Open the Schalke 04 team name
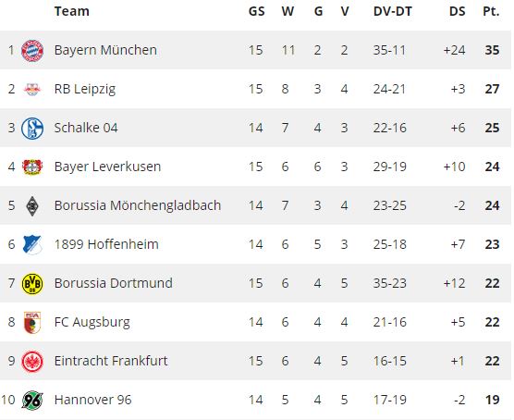Viewport: 514px width, 420px height. (x=86, y=128)
